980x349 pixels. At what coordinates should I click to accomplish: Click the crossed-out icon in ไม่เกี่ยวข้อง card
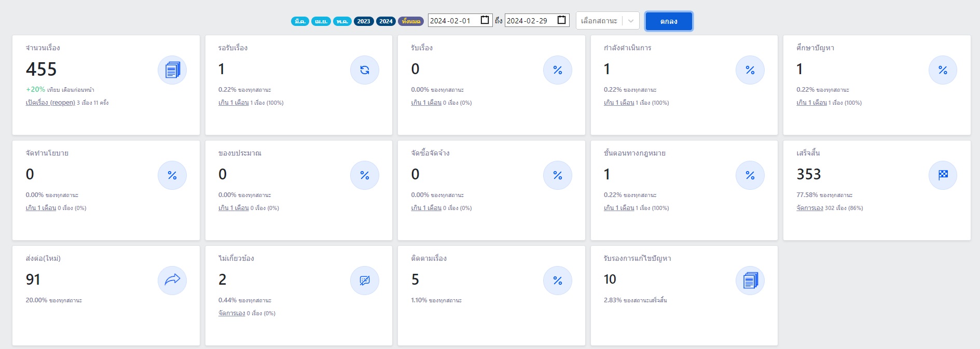click(365, 281)
